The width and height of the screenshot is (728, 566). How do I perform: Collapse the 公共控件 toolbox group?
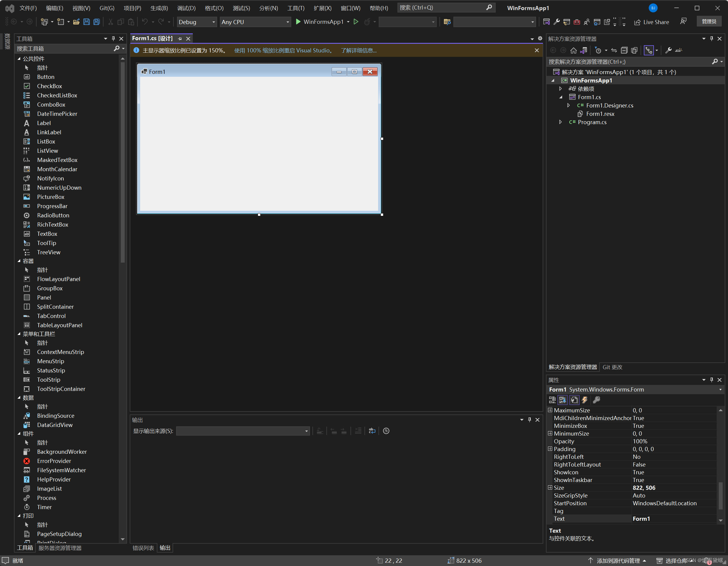[x=19, y=59]
